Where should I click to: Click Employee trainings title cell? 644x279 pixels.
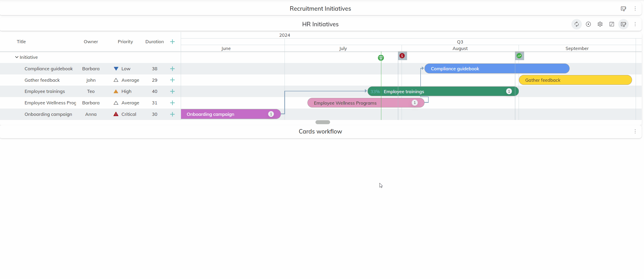(x=45, y=91)
